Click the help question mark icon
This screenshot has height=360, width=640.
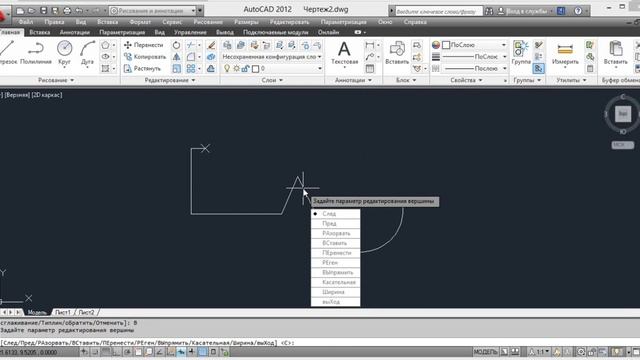coord(578,11)
